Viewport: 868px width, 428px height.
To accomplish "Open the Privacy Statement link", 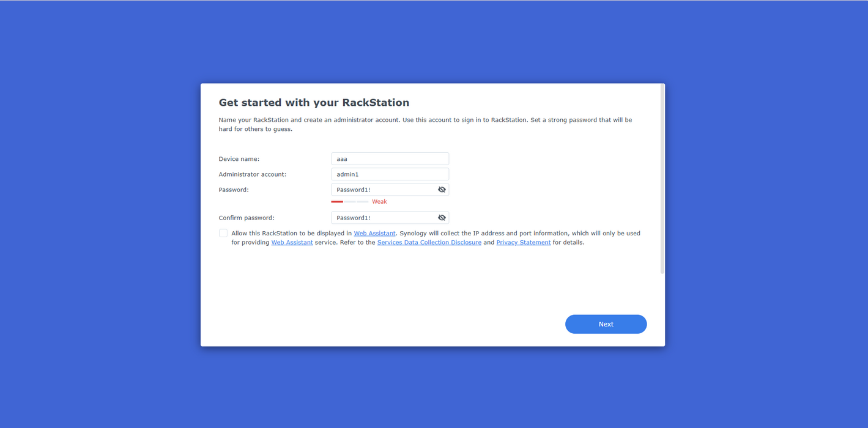I will 523,242.
